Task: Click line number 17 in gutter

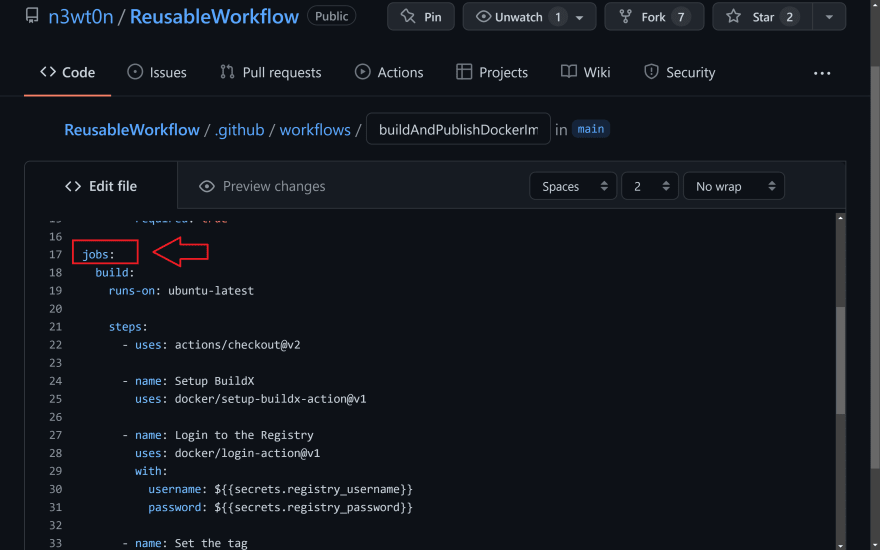Action: pos(55,255)
